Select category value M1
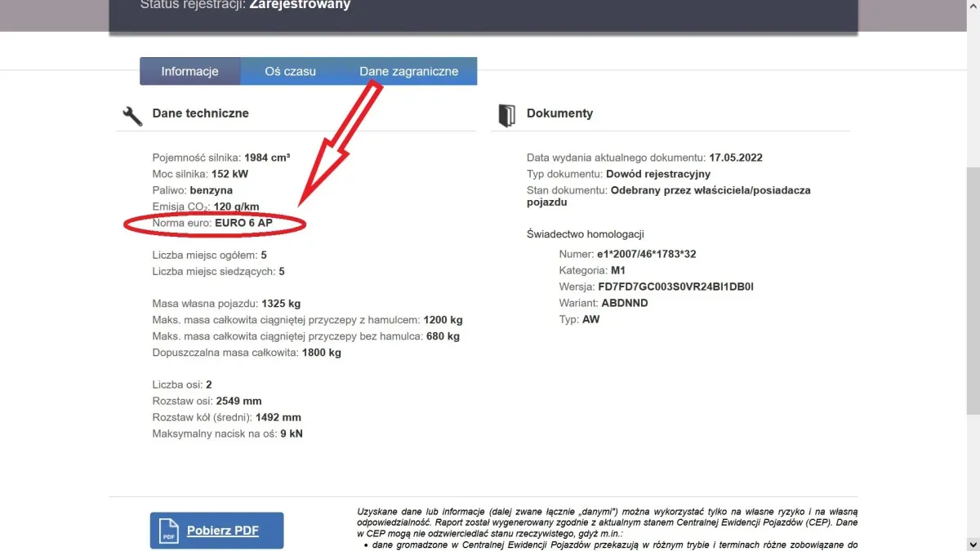980x551 pixels. pyautogui.click(x=619, y=270)
